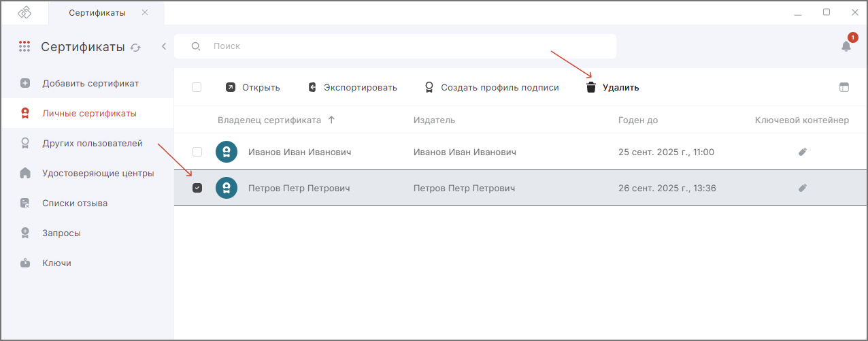Click the app logo icon in title bar
This screenshot has width=868, height=341.
coord(24,12)
